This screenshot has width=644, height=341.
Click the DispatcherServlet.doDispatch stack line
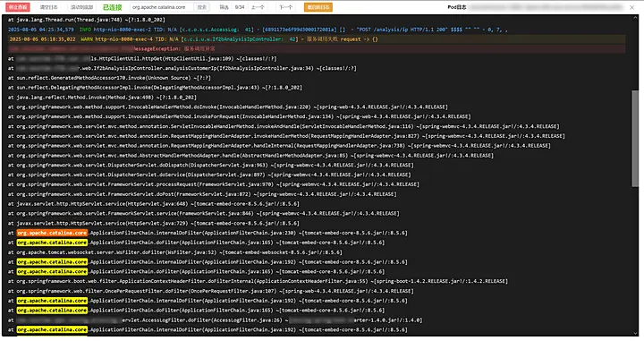click(211, 166)
